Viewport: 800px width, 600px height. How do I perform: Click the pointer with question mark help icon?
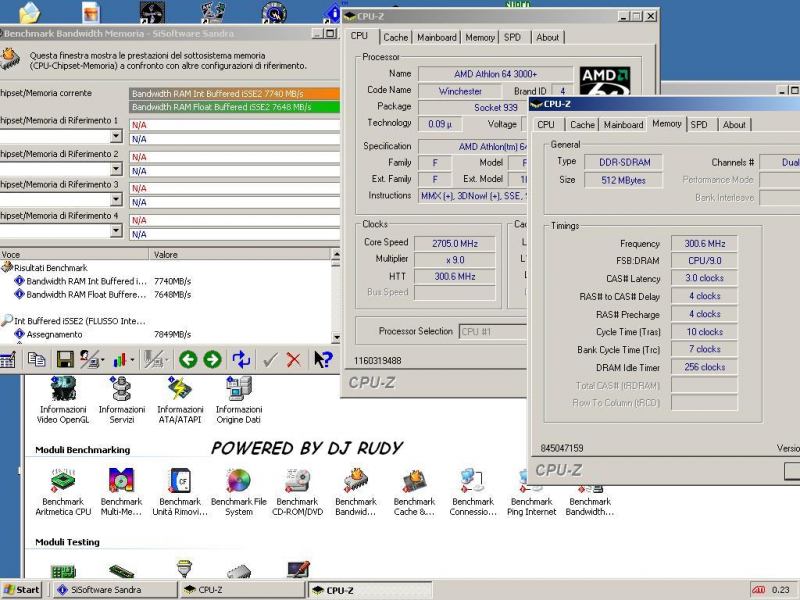click(323, 359)
